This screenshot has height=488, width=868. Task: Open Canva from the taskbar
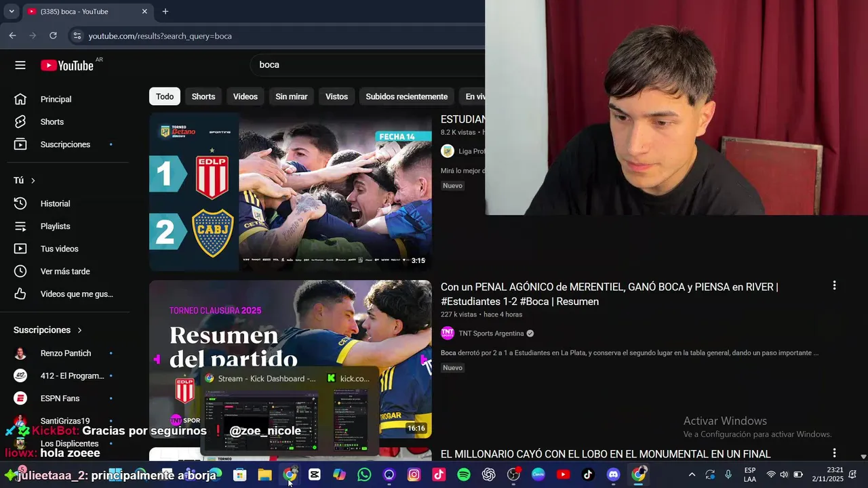coord(538,475)
